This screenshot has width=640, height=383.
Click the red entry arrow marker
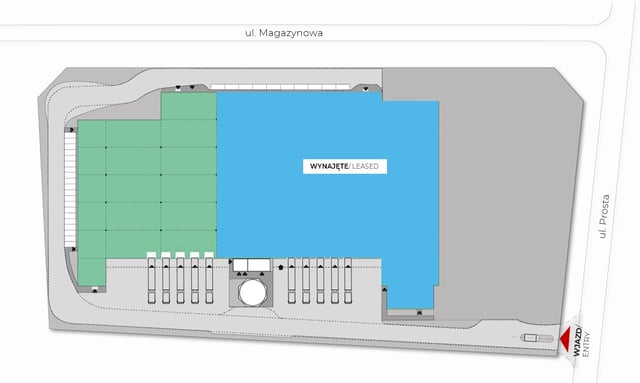pyautogui.click(x=565, y=339)
